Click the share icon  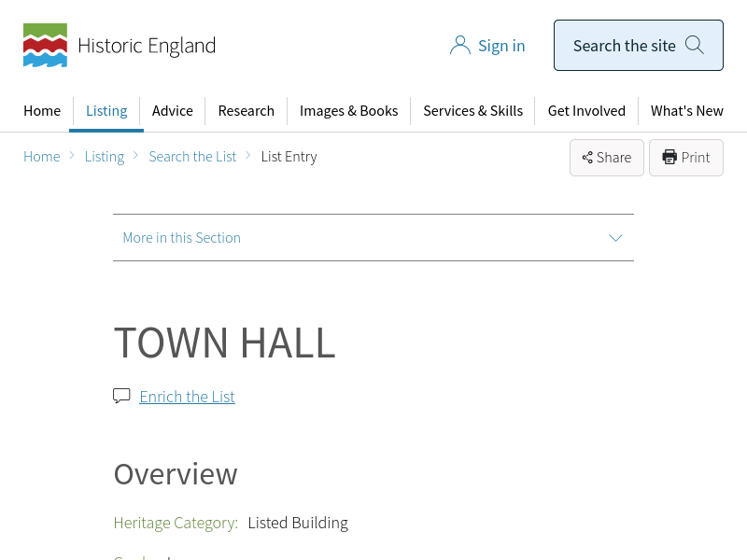(587, 158)
